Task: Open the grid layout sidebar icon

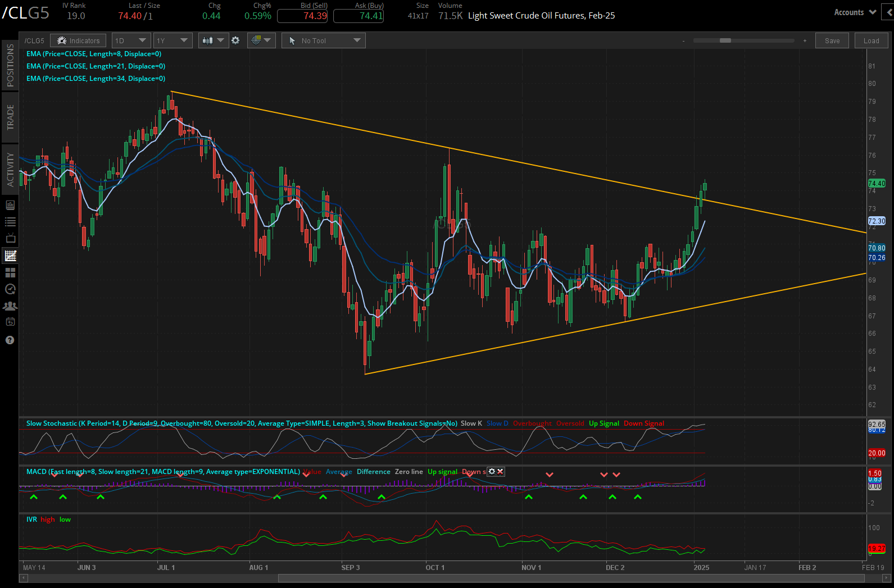Action: [x=10, y=272]
